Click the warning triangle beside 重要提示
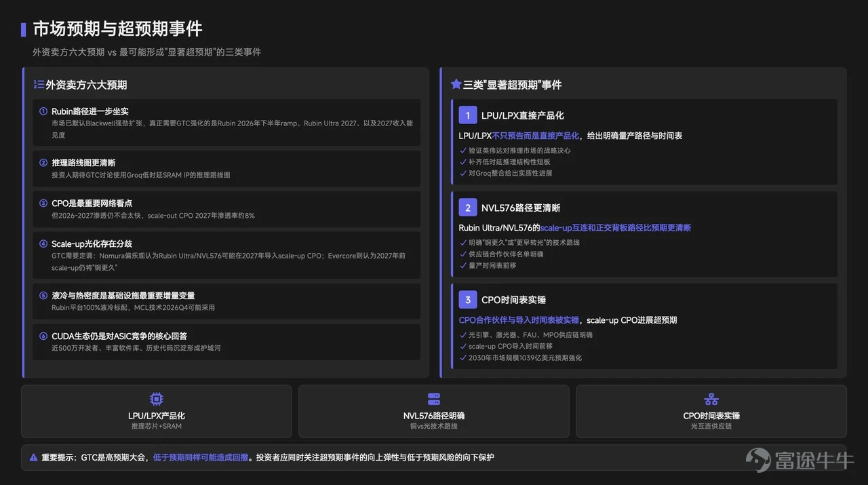868x485 pixels. click(33, 458)
